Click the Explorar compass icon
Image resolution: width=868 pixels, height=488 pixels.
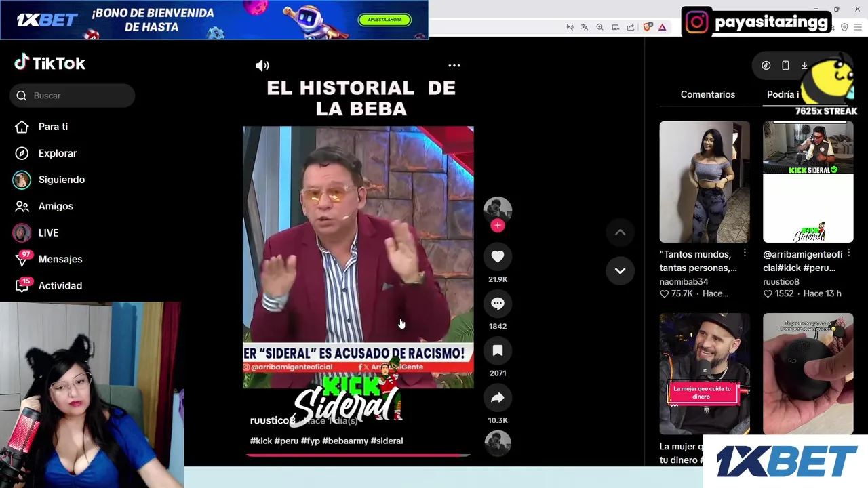click(x=22, y=153)
